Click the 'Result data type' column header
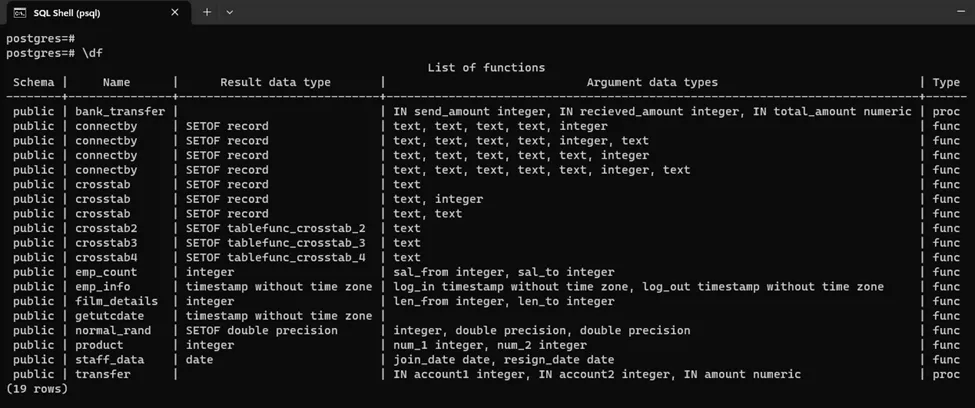975x408 pixels. (x=275, y=82)
